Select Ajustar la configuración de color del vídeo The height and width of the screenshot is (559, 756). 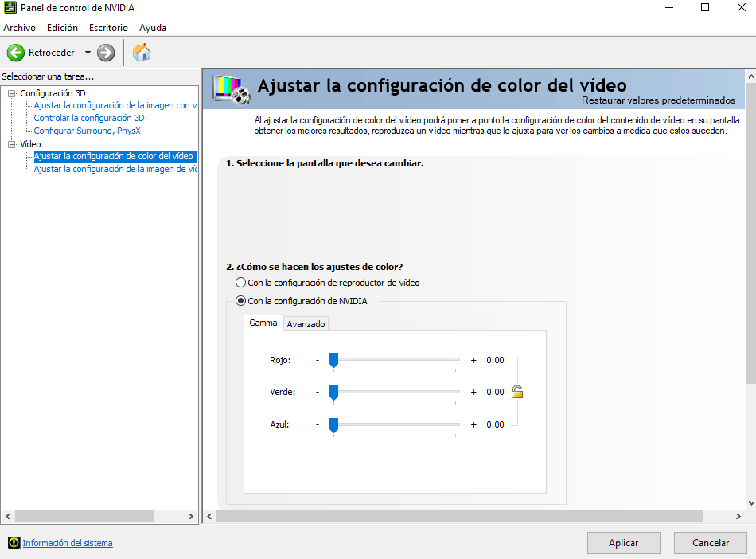(x=114, y=156)
